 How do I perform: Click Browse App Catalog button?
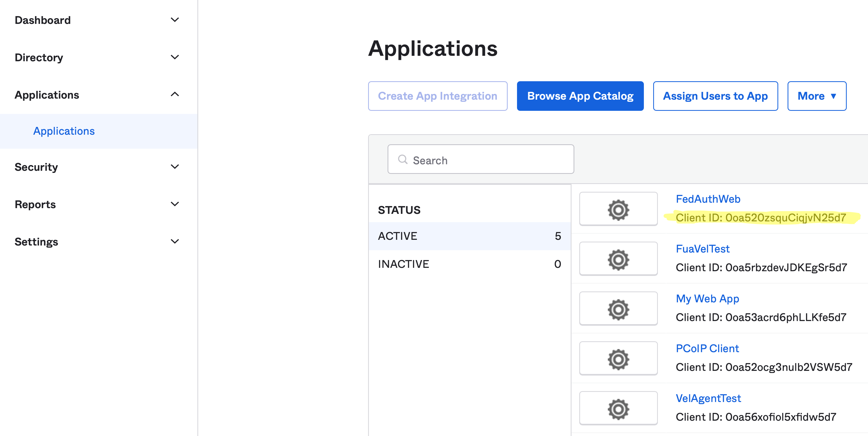tap(580, 96)
